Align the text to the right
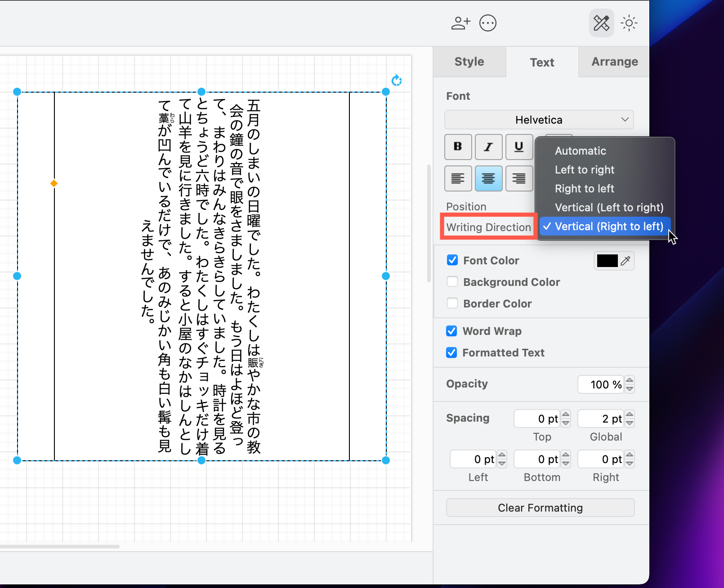724x588 pixels. click(519, 178)
